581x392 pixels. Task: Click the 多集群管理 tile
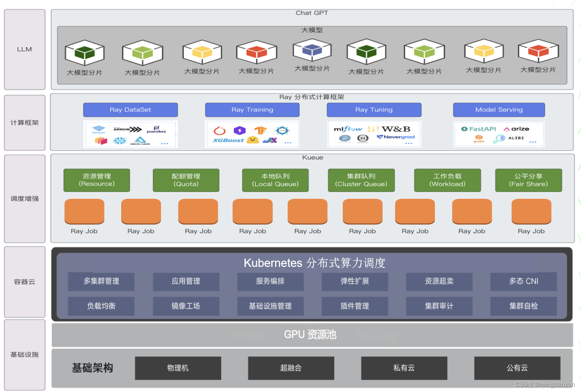[101, 281]
